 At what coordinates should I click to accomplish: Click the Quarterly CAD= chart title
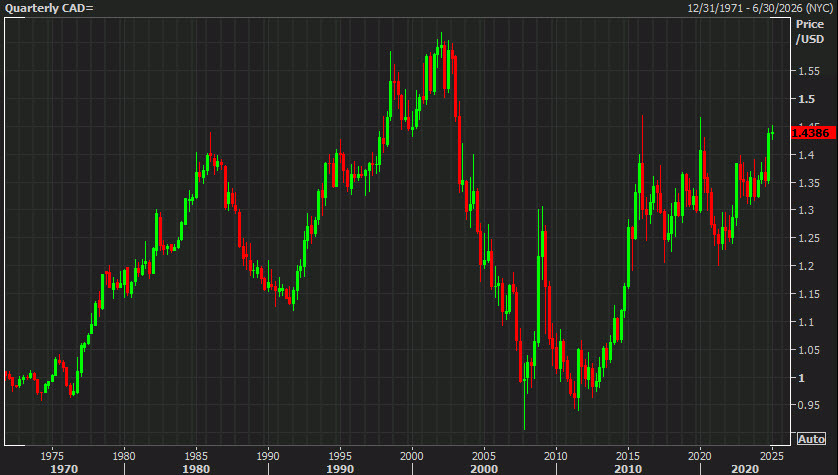[x=49, y=8]
